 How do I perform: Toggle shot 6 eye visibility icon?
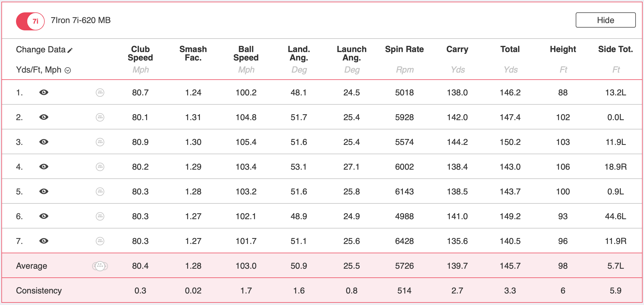(x=44, y=216)
